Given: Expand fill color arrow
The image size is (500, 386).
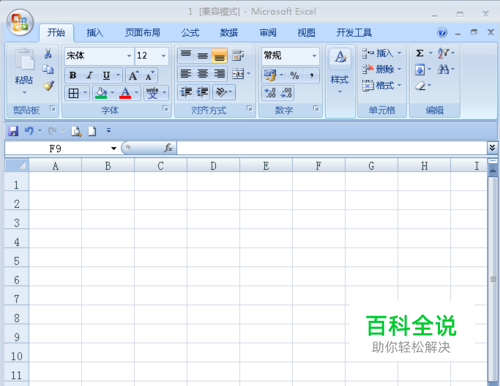Looking at the screenshot, I should click(112, 93).
